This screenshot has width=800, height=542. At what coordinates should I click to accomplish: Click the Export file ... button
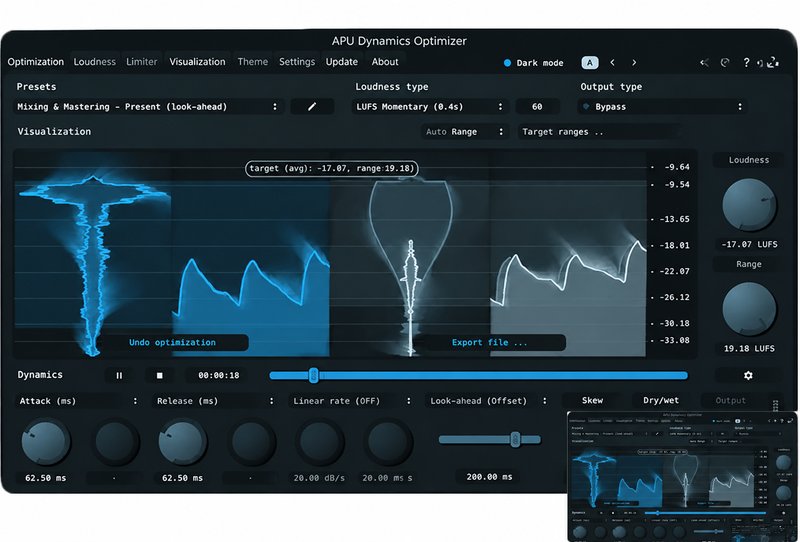point(490,342)
